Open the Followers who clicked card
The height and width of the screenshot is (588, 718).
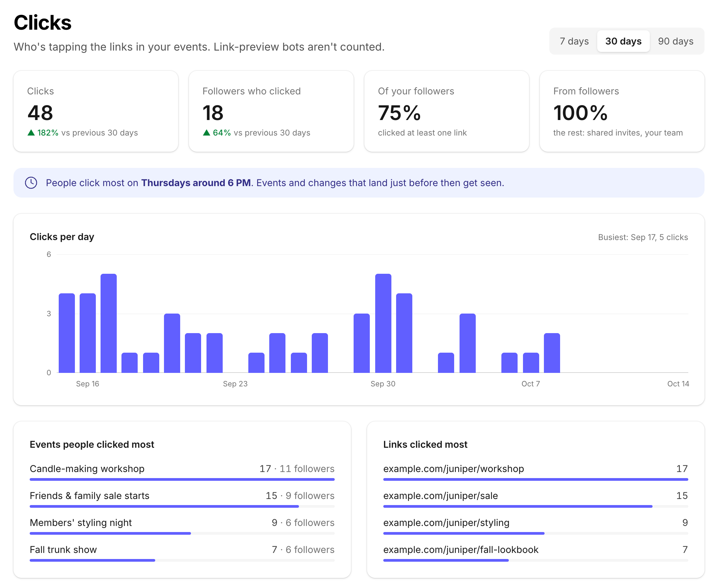[x=271, y=111]
